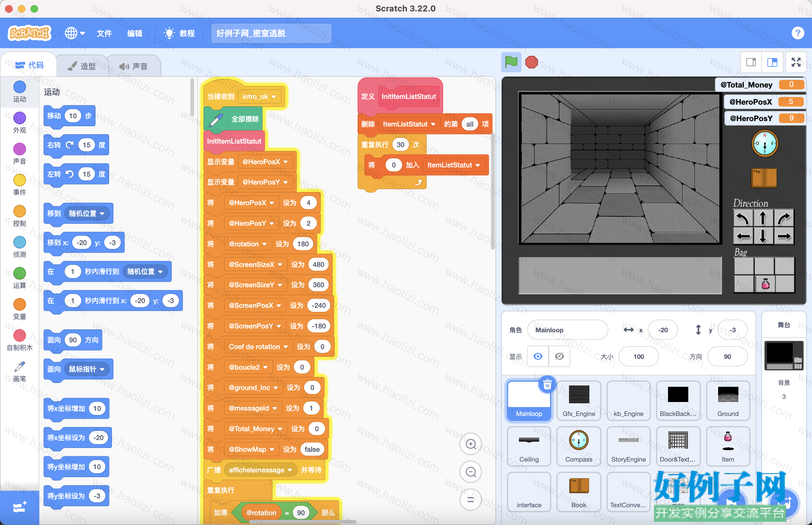
Task: Open the language globe menu
Action: pos(75,33)
